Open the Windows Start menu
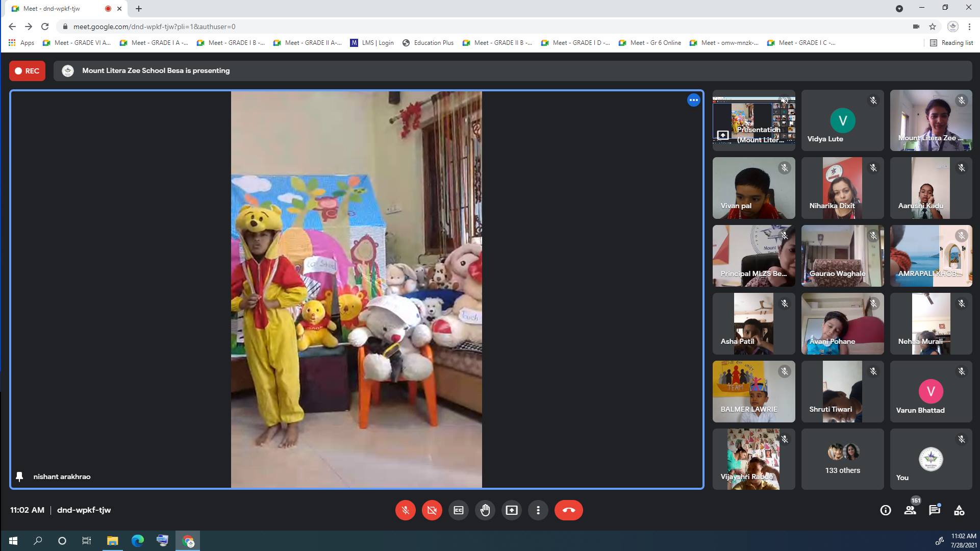The height and width of the screenshot is (551, 980). tap(13, 541)
